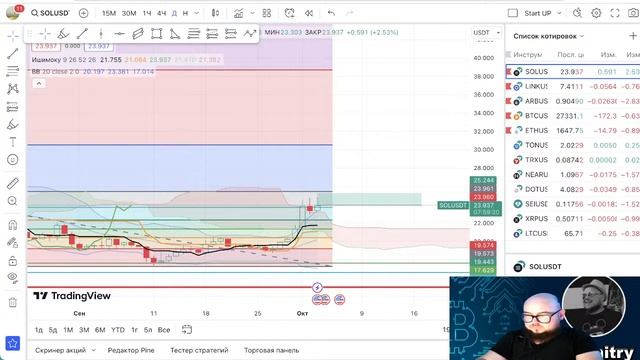Image resolution: width=640 pixels, height=360 pixels.
Task: Take a chart snapshot with camera icon
Action: [x=633, y=13]
